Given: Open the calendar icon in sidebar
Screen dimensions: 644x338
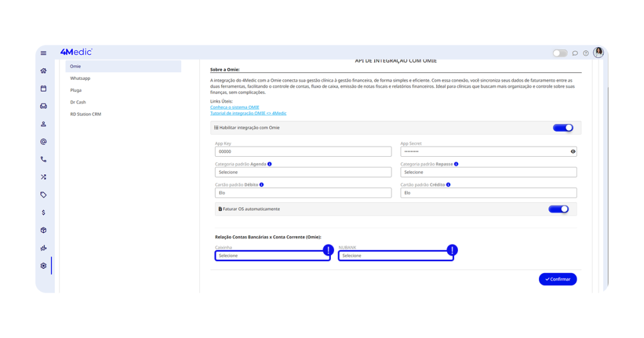Looking at the screenshot, I should click(x=43, y=89).
